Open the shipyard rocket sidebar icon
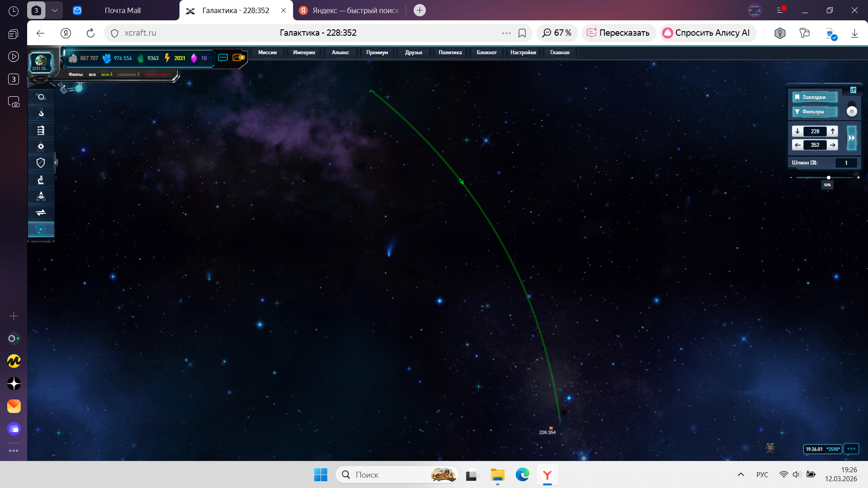Screen dimensions: 868x488 pyautogui.click(x=41, y=196)
